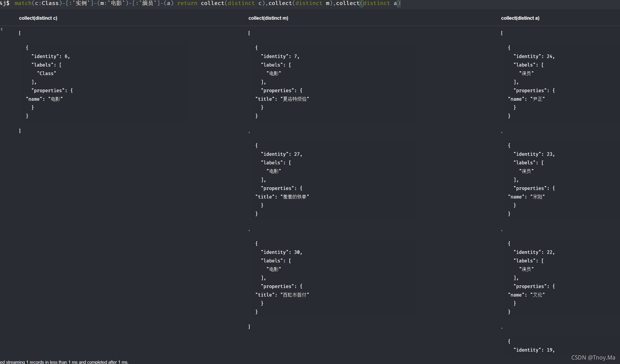
Task: Click the "identity": 27 line in movies column
Action: [x=281, y=154]
